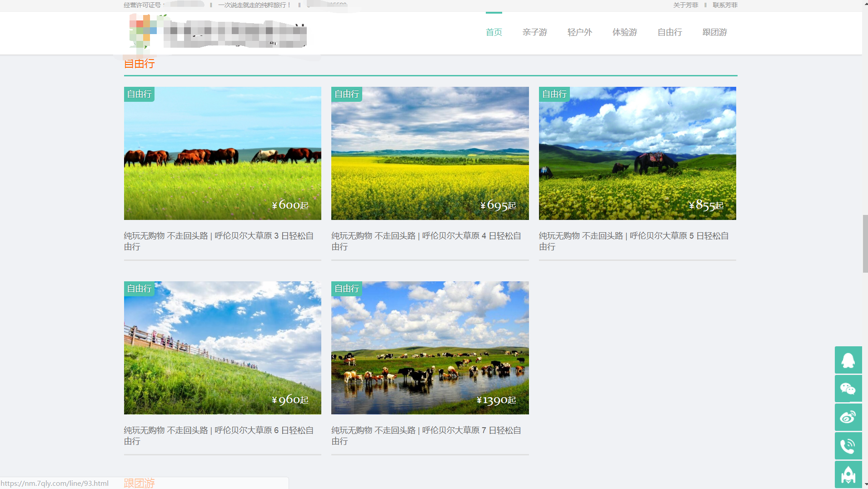
Task: Click the slogan 一次说走就走的纯粹旅行！
Action: click(x=254, y=5)
